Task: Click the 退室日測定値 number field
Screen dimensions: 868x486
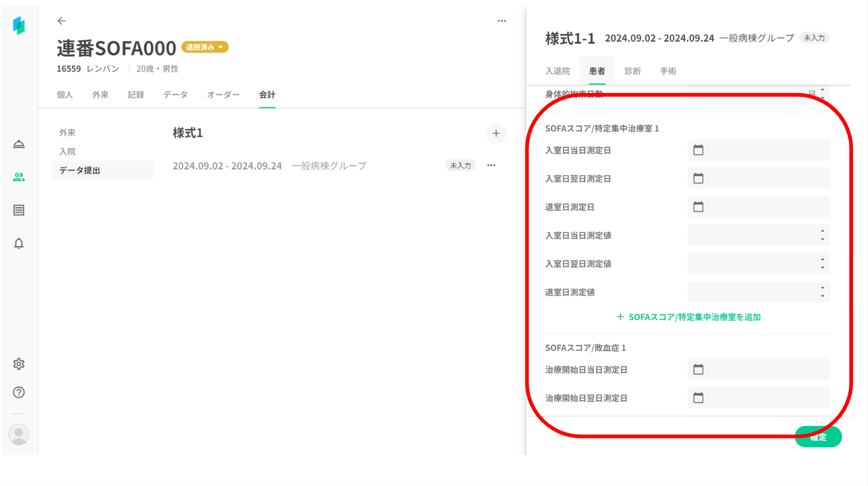Action: coord(759,292)
